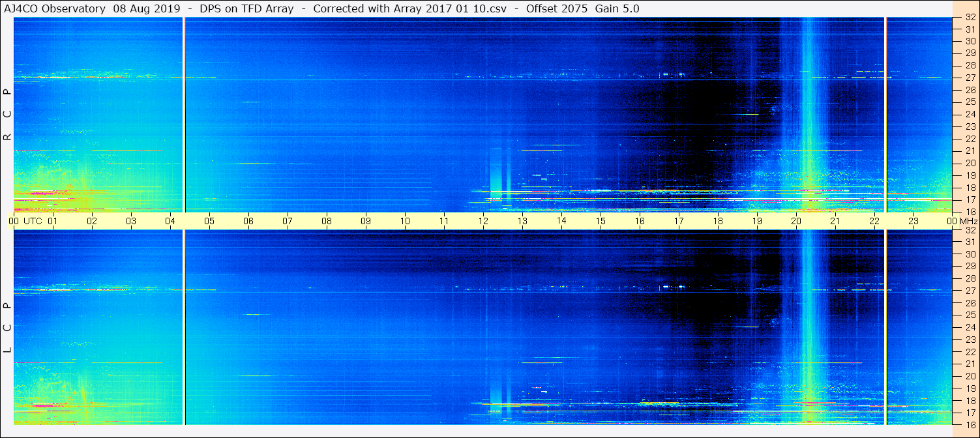Select 32 on the LCP frequency scale
Screen dimensions: 980x438
click(x=970, y=230)
